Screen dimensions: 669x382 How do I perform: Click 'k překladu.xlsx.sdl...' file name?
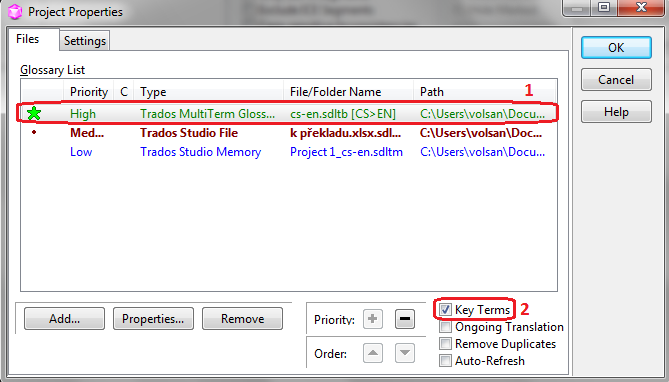coord(346,133)
